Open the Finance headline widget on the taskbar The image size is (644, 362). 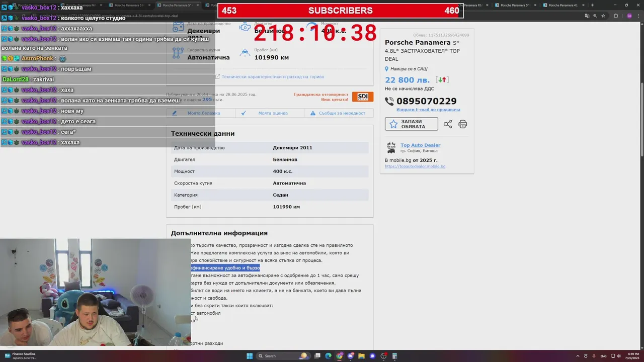click(x=20, y=356)
